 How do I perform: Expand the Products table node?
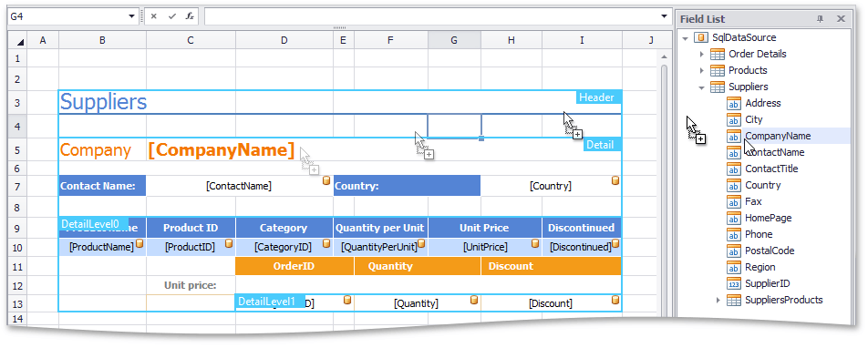point(701,71)
